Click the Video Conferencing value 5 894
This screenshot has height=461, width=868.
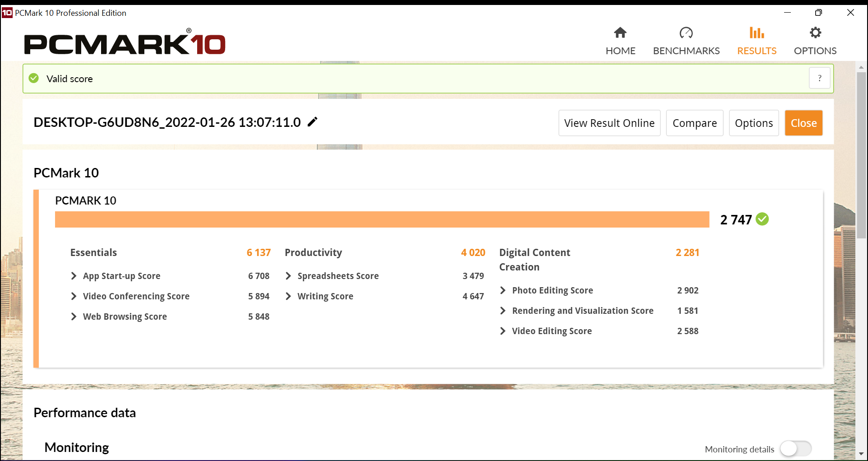(259, 296)
